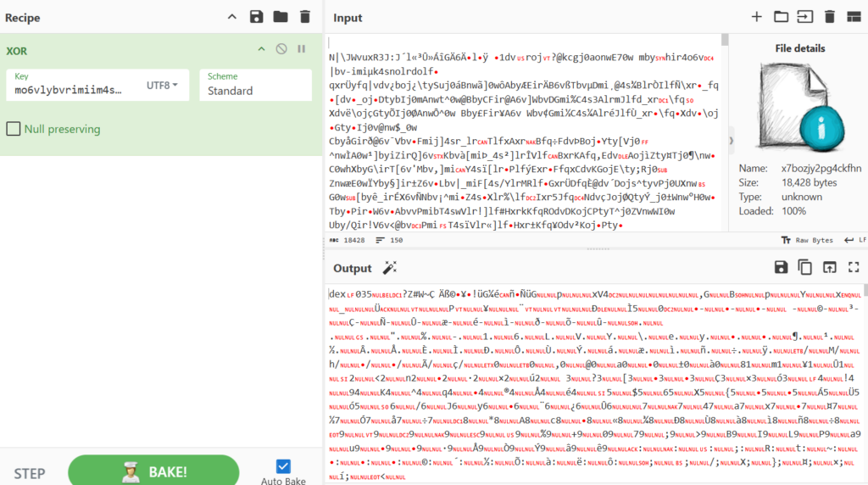Clear input and output trash icon
This screenshot has height=485, width=868.
click(830, 17)
